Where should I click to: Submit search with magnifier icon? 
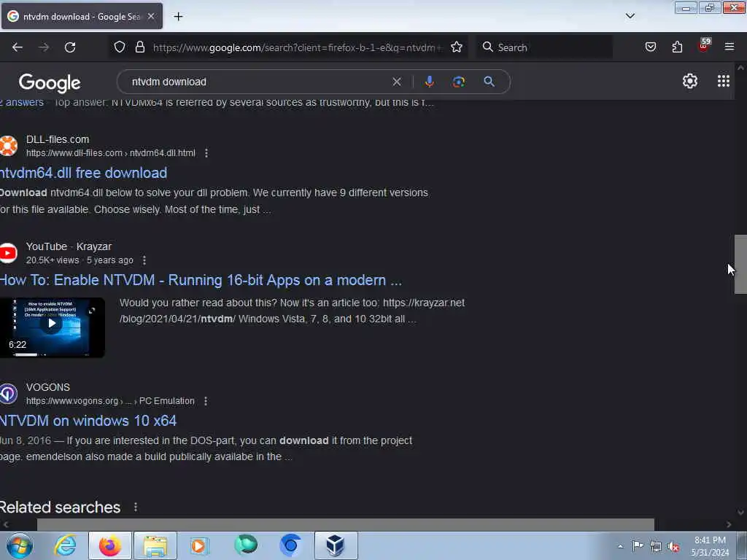[x=489, y=82]
